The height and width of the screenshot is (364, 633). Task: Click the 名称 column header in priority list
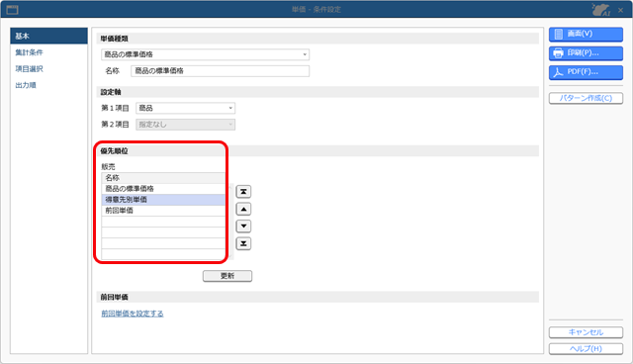click(163, 178)
